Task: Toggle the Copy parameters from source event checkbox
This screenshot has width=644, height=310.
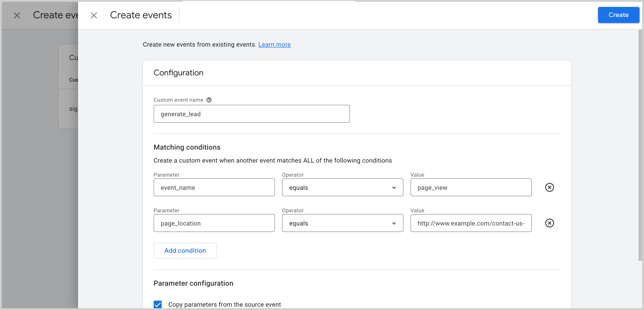Action: 158,304
